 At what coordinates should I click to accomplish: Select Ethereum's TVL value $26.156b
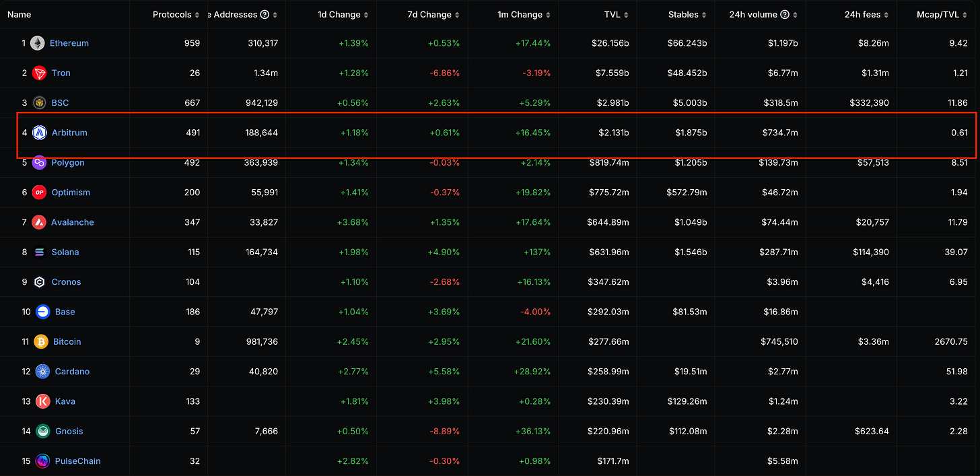[x=609, y=43]
